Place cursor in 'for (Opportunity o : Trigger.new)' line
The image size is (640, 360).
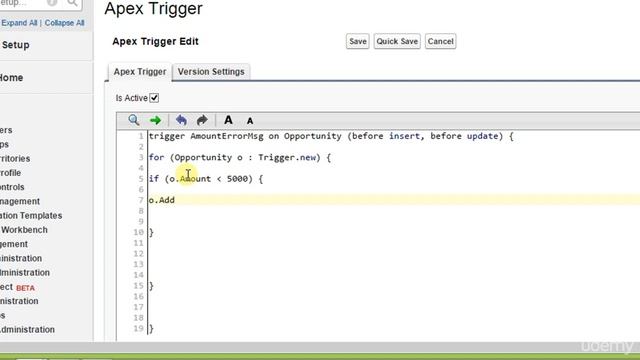(240, 157)
